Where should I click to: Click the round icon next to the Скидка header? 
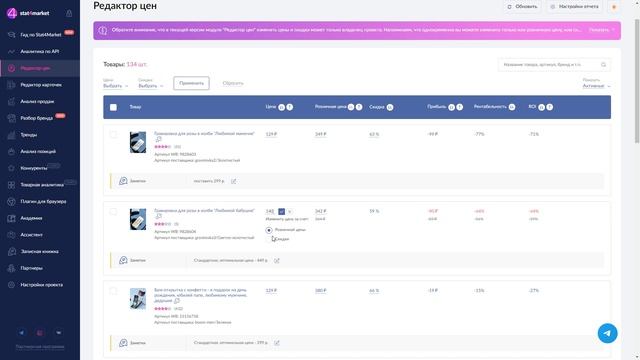pos(390,107)
